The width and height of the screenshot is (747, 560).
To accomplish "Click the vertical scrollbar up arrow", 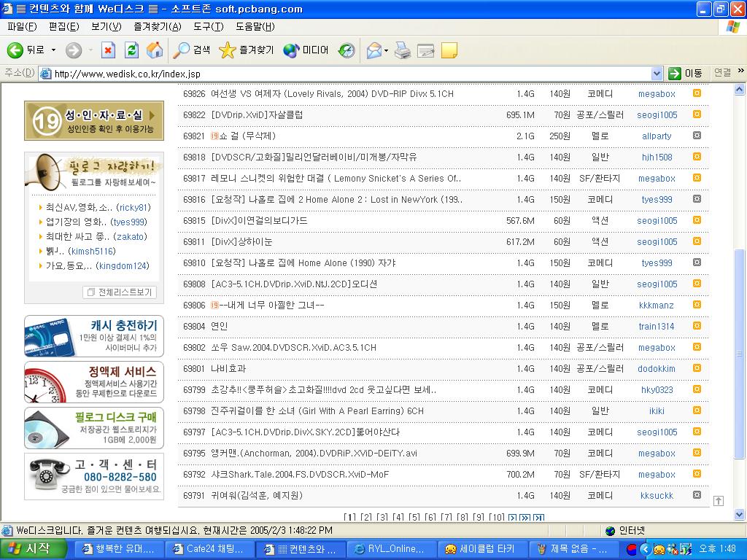I will coord(740,89).
